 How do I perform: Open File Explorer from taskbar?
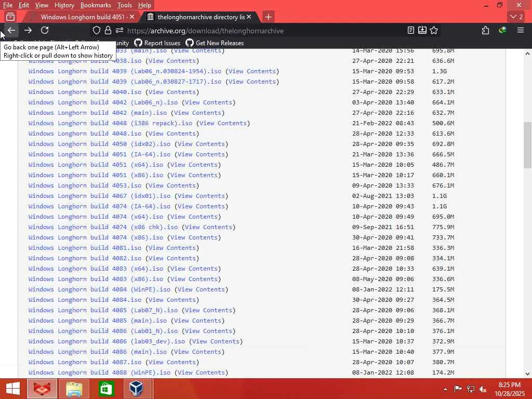[x=74, y=389]
